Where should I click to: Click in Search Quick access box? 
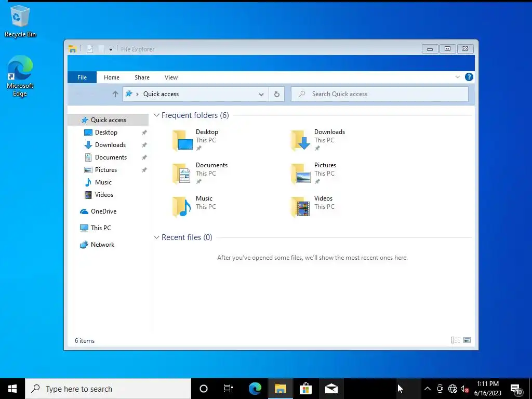tap(380, 94)
